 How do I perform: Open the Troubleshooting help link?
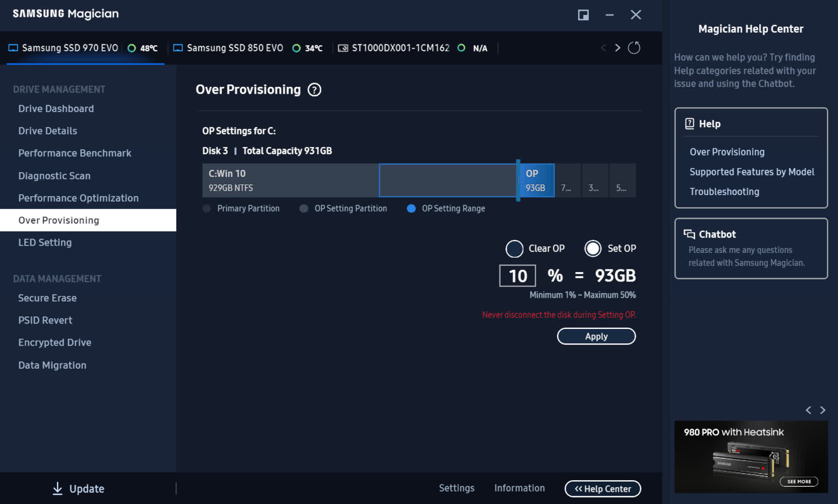click(724, 192)
